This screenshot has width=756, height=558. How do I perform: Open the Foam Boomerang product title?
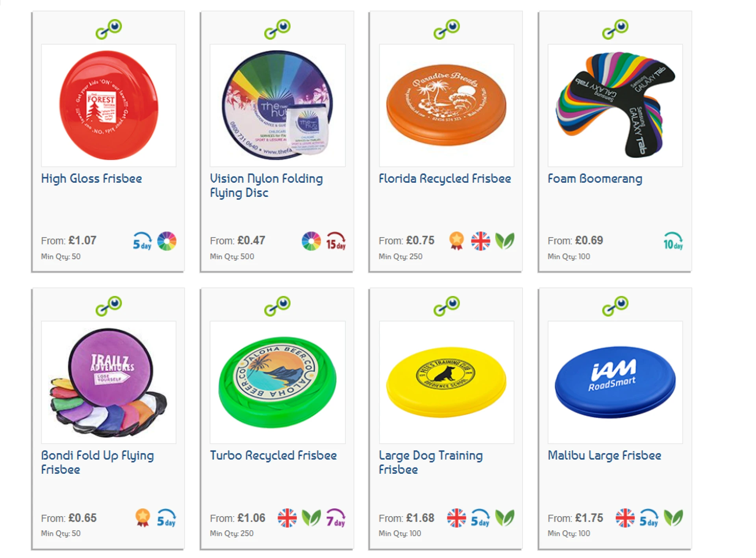(595, 179)
